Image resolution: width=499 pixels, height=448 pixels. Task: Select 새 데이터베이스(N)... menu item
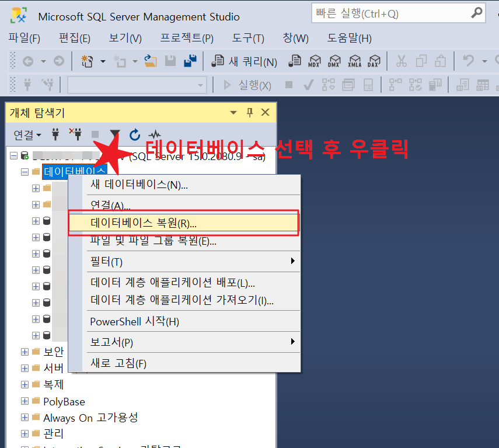click(184, 185)
